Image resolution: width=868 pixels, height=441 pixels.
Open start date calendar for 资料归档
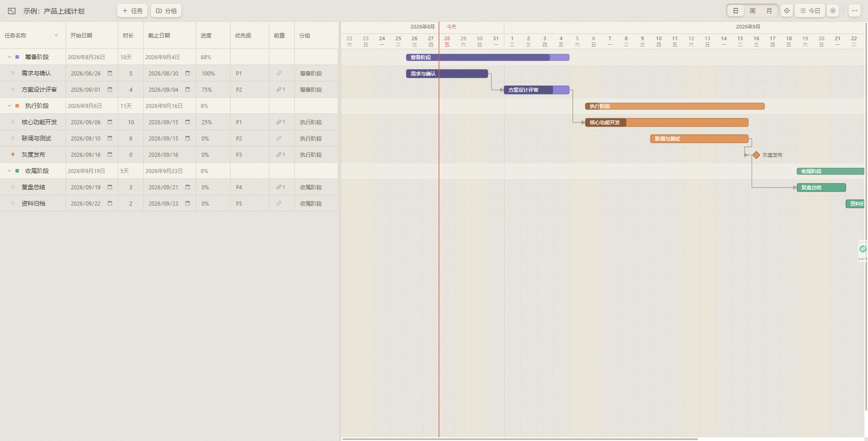(110, 203)
